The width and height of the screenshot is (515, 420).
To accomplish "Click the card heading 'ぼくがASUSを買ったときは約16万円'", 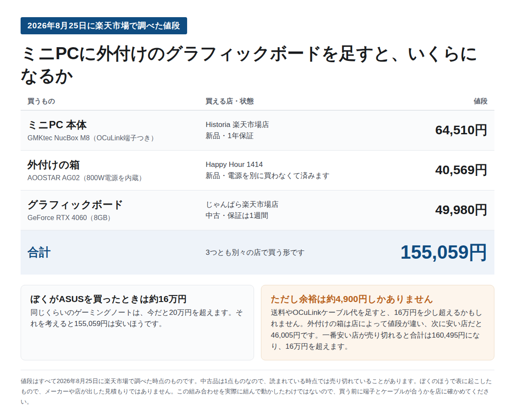I will pyautogui.click(x=109, y=299).
